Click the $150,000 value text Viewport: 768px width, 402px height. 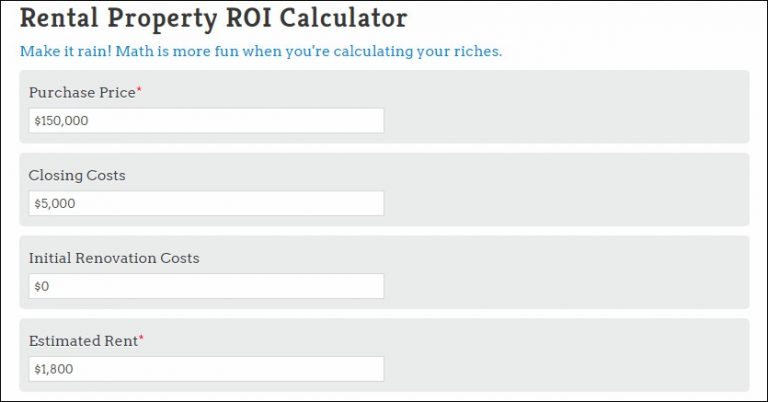coord(62,120)
